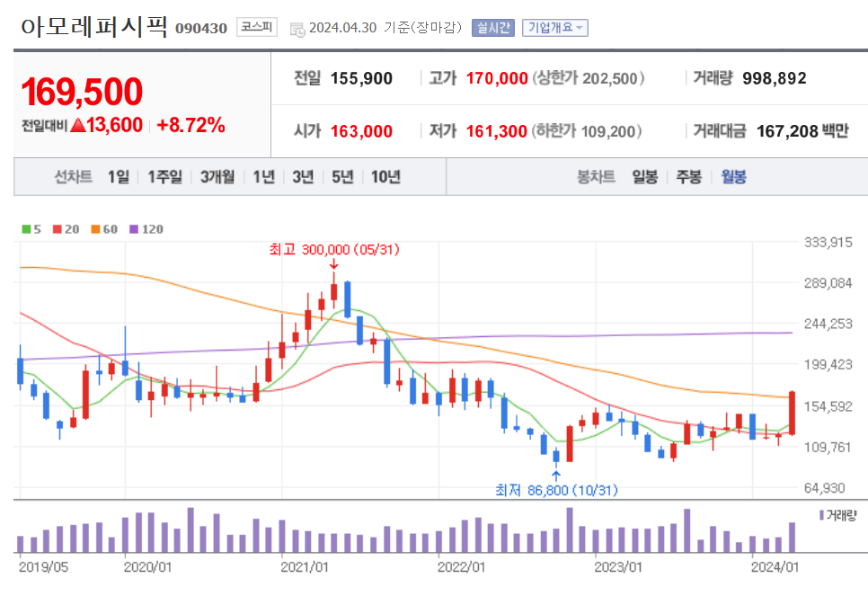Image resolution: width=868 pixels, height=596 pixels.
Task: Click the previous close value 155,900
Action: [x=361, y=78]
